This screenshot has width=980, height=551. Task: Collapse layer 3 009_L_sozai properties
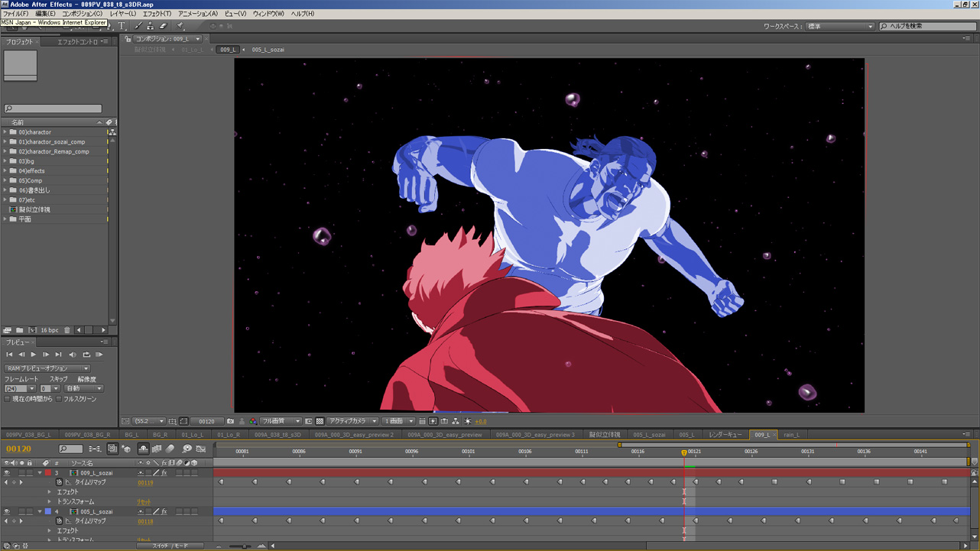[x=40, y=473]
